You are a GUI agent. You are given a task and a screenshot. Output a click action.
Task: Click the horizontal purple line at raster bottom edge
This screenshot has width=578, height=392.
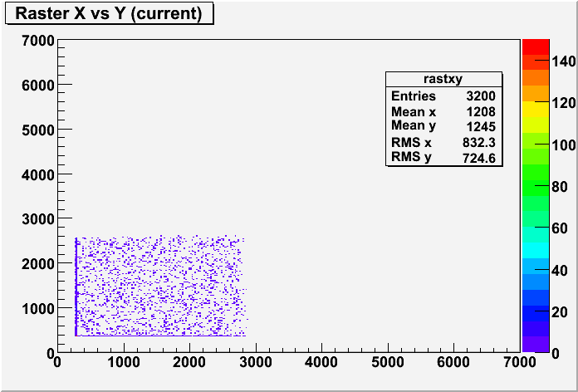pos(160,336)
